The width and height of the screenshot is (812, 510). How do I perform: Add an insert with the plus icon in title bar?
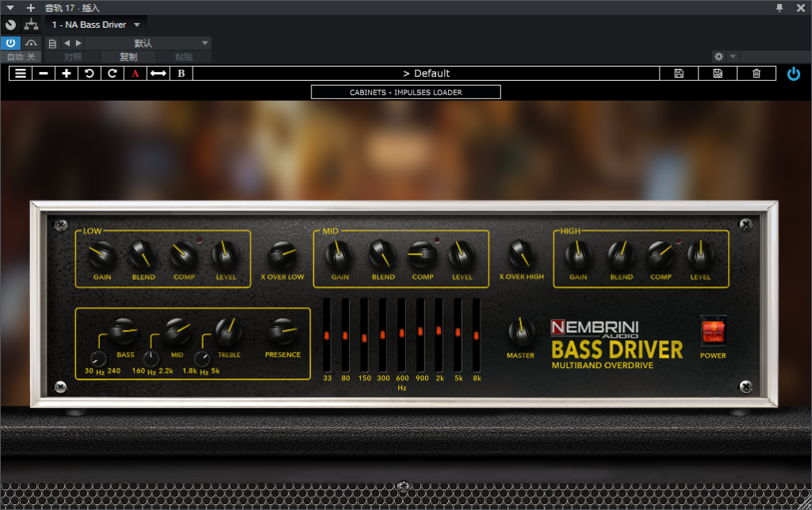coord(31,8)
